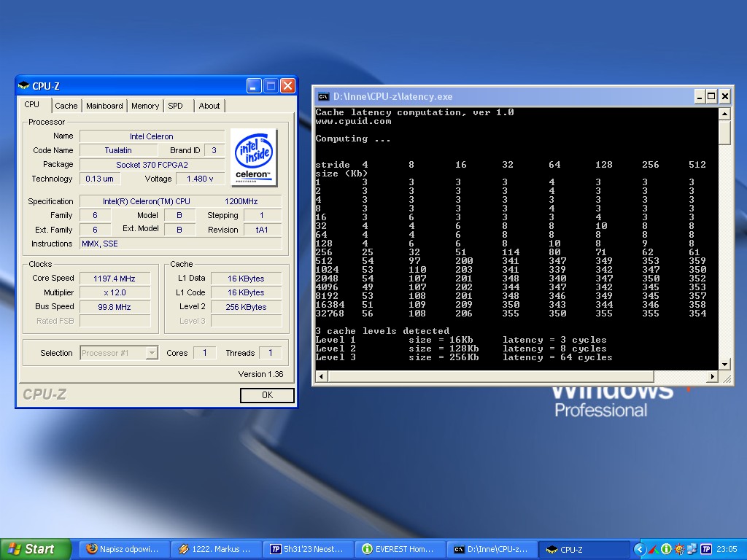Screen dimensions: 747x560
Task: Click the Package value 'Socket 370 FCPGA2'
Action: tap(152, 165)
